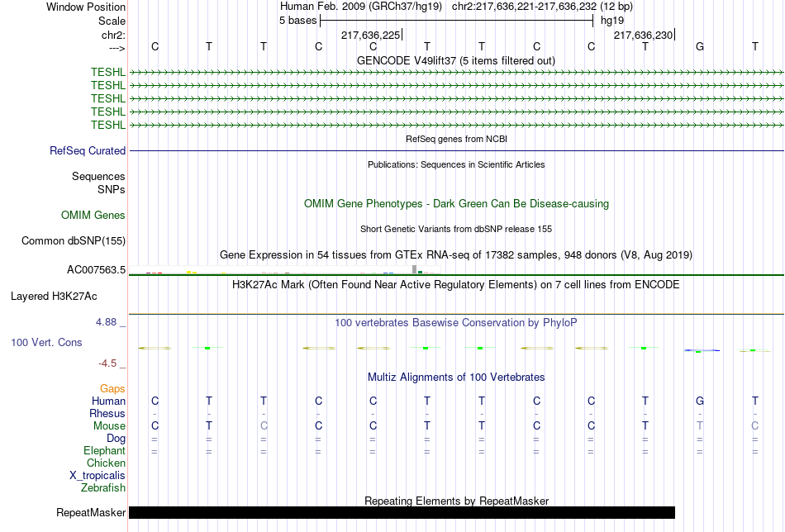785x532 pixels.
Task: Click the hg19 label beside scale bar
Action: click(x=611, y=21)
